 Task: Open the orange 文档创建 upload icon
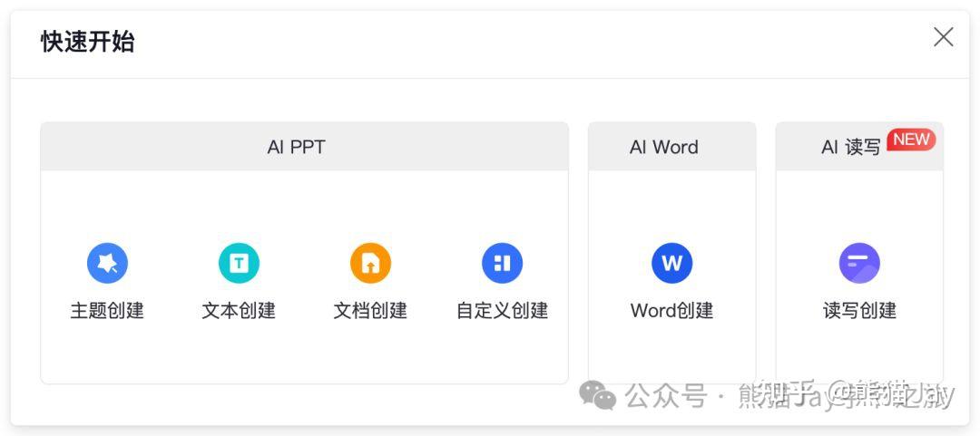pyautogui.click(x=370, y=263)
